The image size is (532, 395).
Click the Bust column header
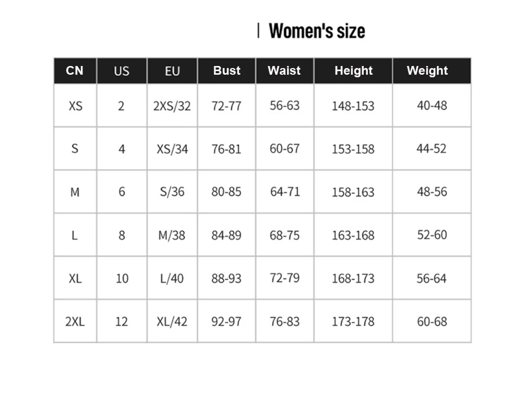click(x=227, y=71)
